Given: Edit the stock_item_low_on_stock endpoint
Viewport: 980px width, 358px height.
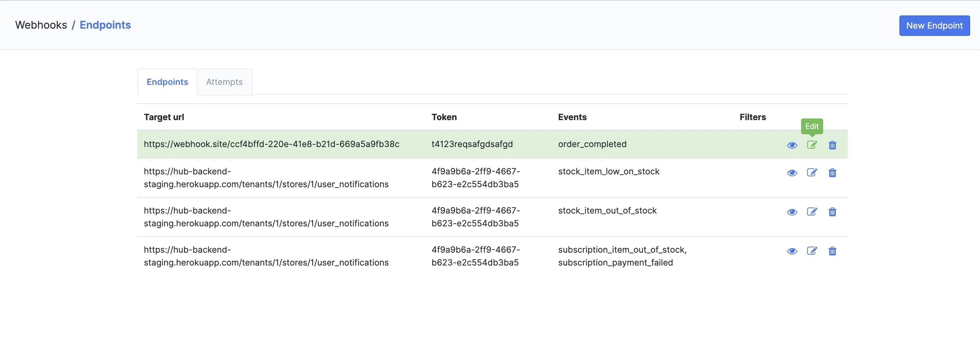Looking at the screenshot, I should pyautogui.click(x=812, y=172).
